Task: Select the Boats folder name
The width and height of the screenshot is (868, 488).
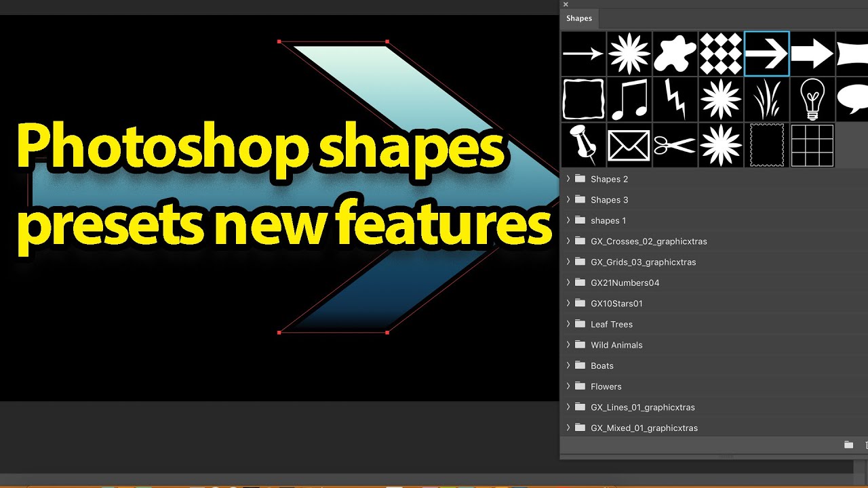Action: point(602,366)
